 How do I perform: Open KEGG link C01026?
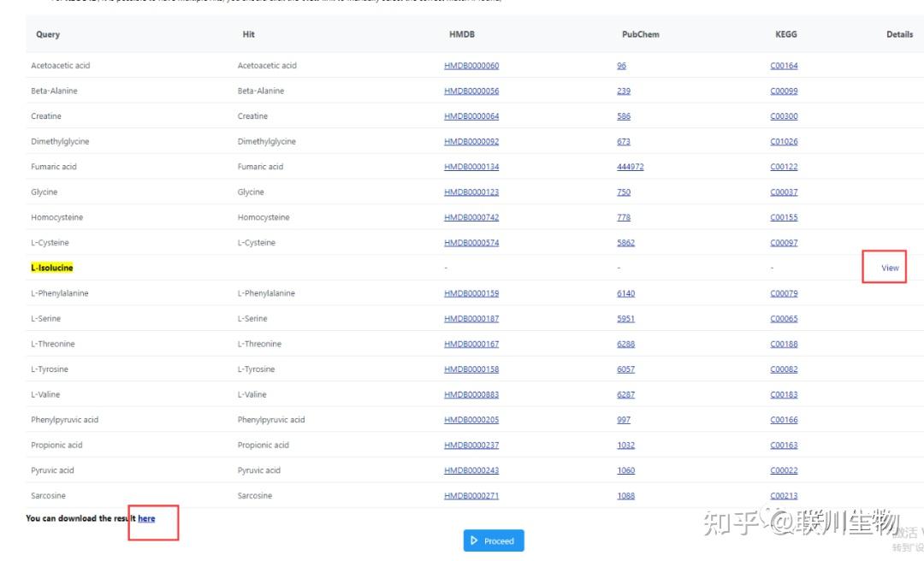click(x=784, y=141)
